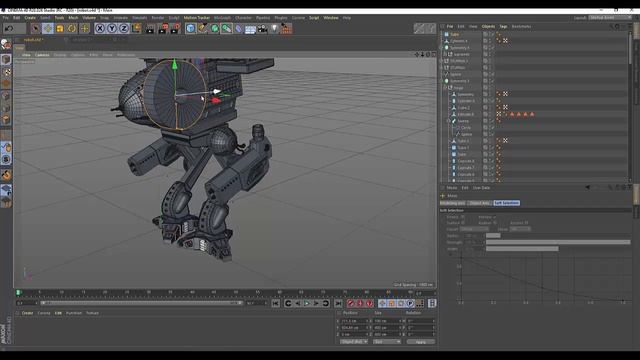Select the Spline child under Sweep
Viewport: 640px width, 360px height.
coord(467,134)
